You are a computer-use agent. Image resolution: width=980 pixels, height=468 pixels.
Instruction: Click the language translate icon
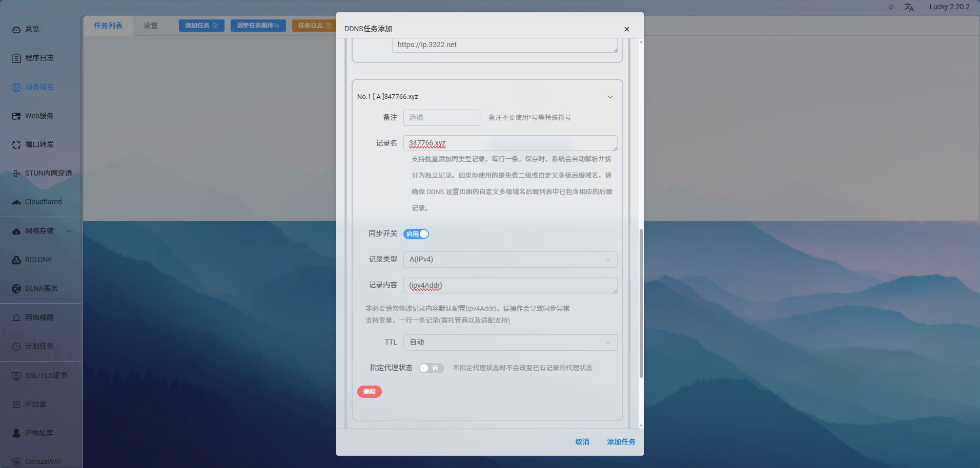(909, 7)
